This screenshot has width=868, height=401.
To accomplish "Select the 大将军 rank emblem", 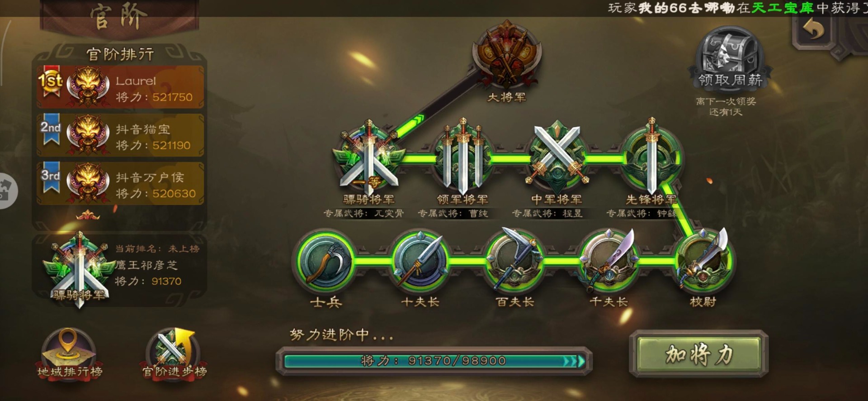I will 506,54.
